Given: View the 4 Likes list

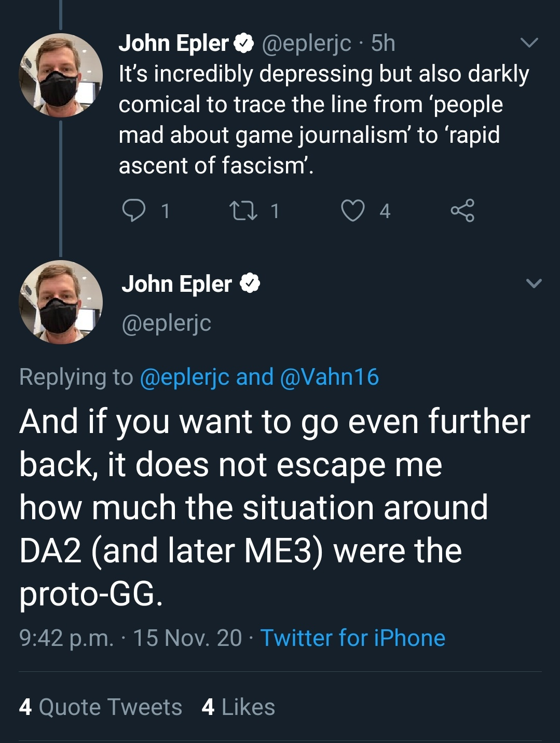Looking at the screenshot, I should pyautogui.click(x=238, y=707).
